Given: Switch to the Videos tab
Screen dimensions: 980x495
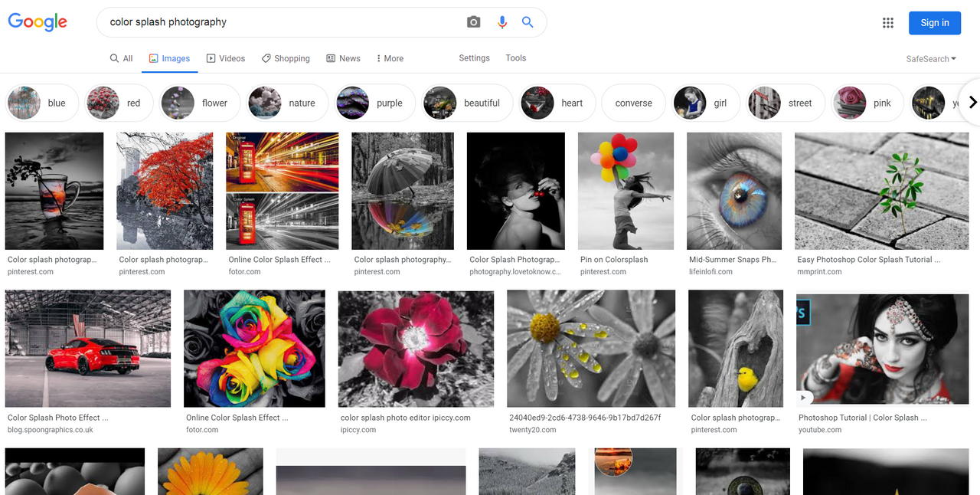Looking at the screenshot, I should click(x=225, y=58).
